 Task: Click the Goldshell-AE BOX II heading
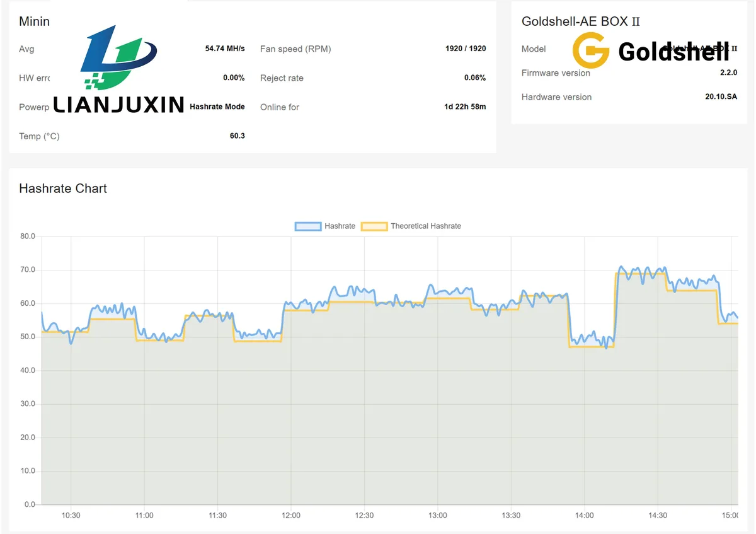[x=581, y=21]
